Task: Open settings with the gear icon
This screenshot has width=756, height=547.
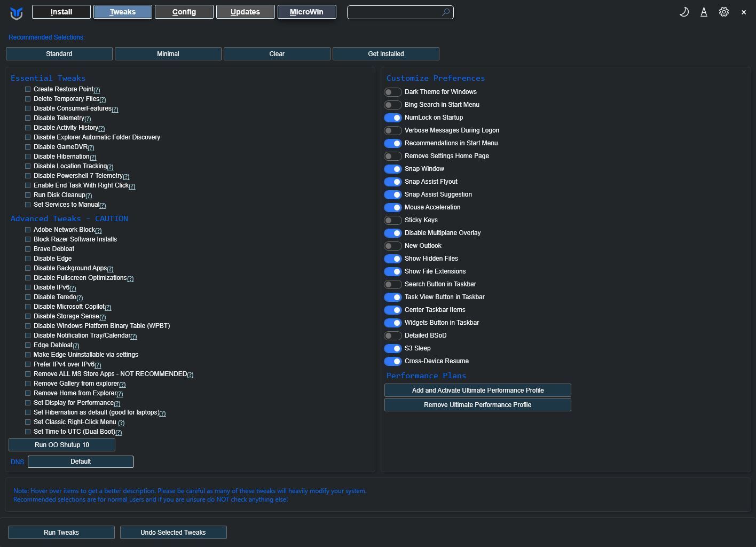Action: pyautogui.click(x=723, y=12)
